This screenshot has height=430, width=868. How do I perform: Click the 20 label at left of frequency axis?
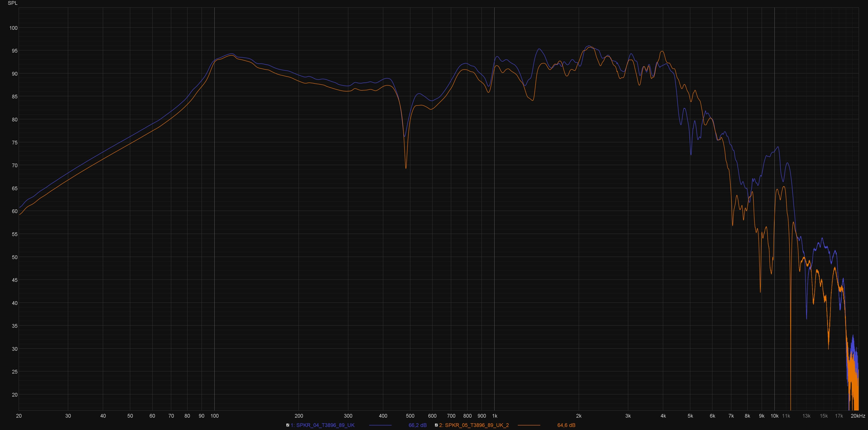pos(19,416)
